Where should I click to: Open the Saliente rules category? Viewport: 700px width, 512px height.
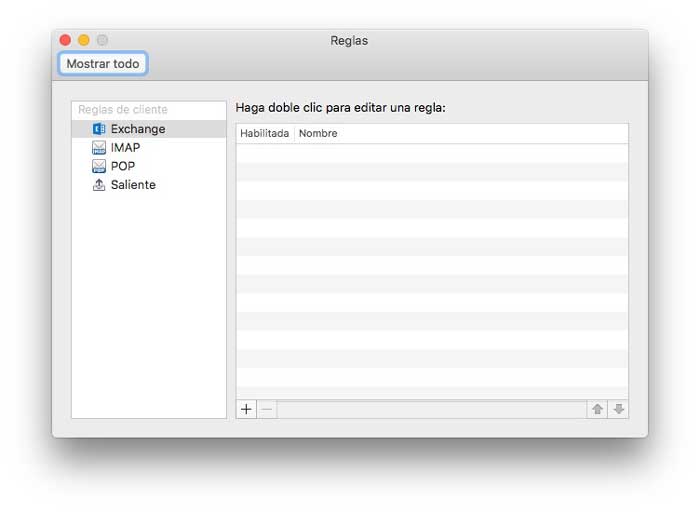click(133, 185)
